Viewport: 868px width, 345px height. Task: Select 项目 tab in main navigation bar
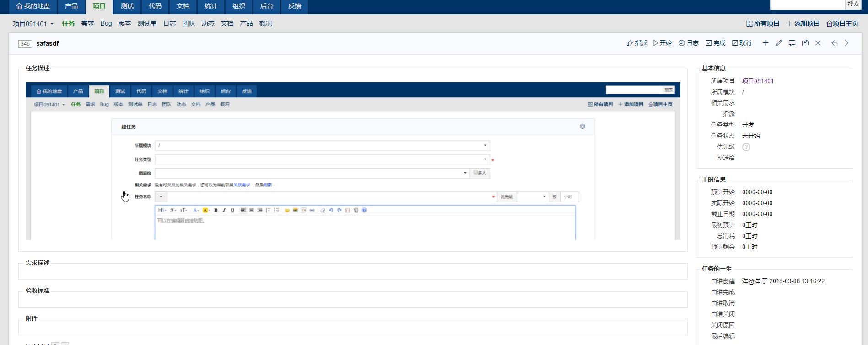(99, 6)
